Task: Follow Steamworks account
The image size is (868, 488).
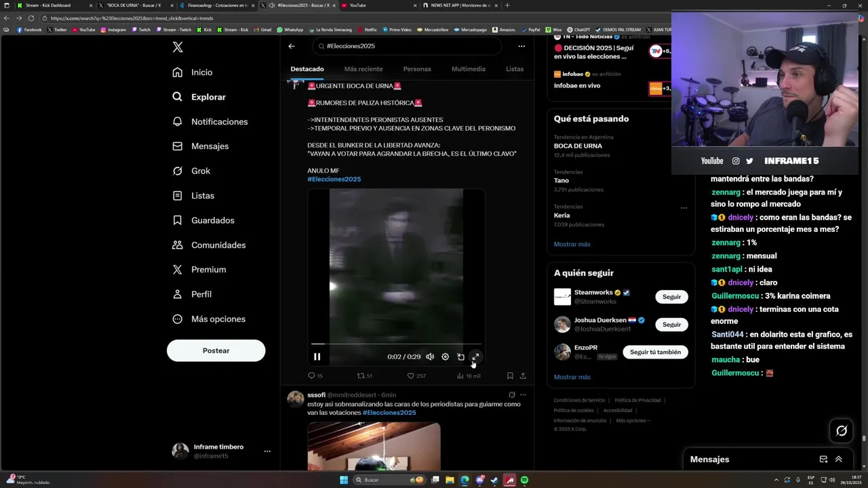Action: (671, 297)
